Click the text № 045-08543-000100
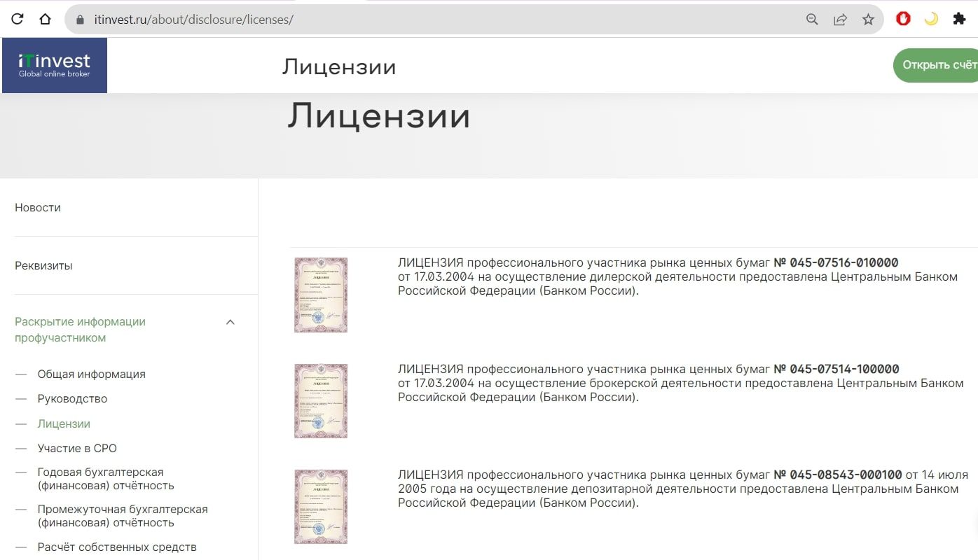This screenshot has height=560, width=978. [x=838, y=475]
